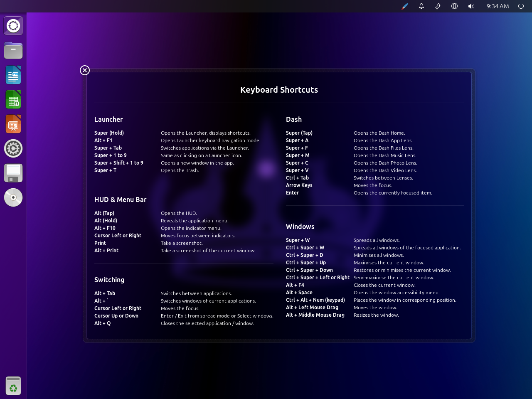
Task: Click the Super + W shortcut text
Action: click(x=298, y=240)
